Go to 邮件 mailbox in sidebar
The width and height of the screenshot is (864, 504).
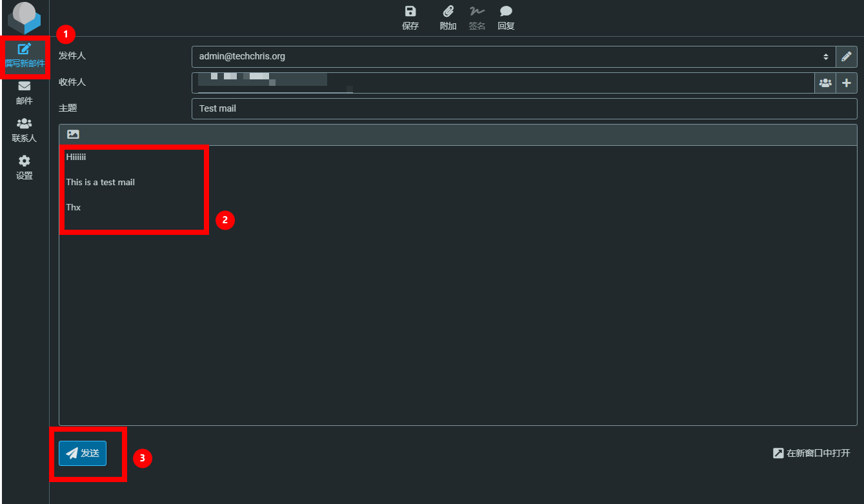(x=25, y=93)
